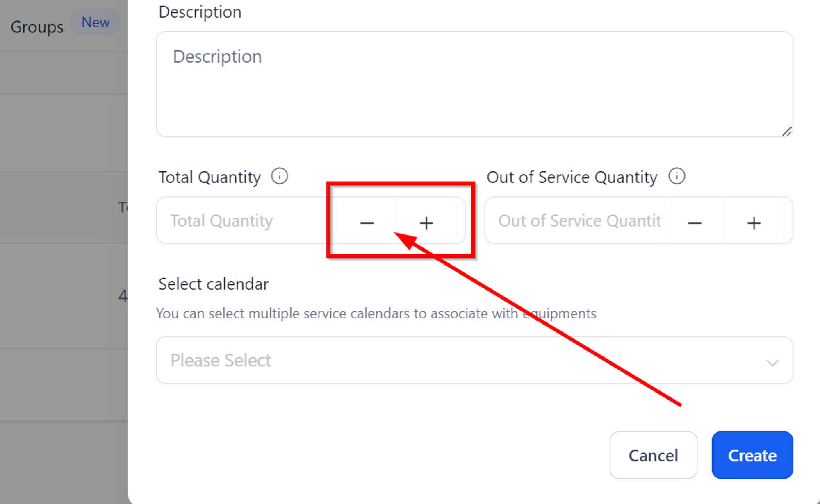Decrease Out of Service Quantity with minus
The height and width of the screenshot is (504, 820).
coord(695,223)
